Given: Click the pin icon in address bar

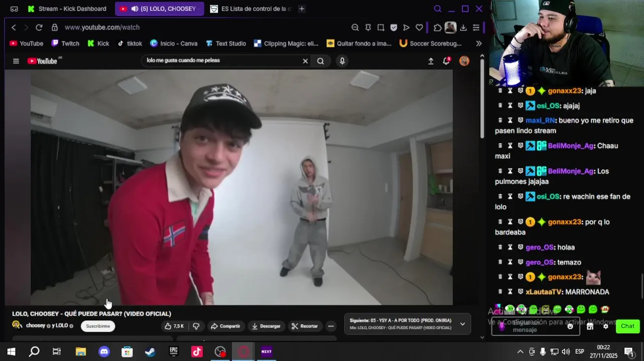Looking at the screenshot, I should (368, 28).
